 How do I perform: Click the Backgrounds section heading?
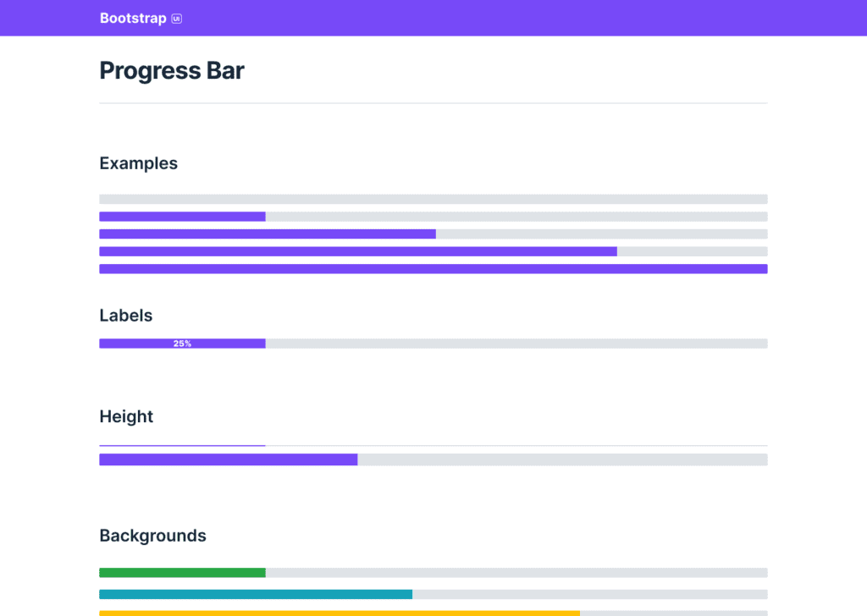pos(152,536)
